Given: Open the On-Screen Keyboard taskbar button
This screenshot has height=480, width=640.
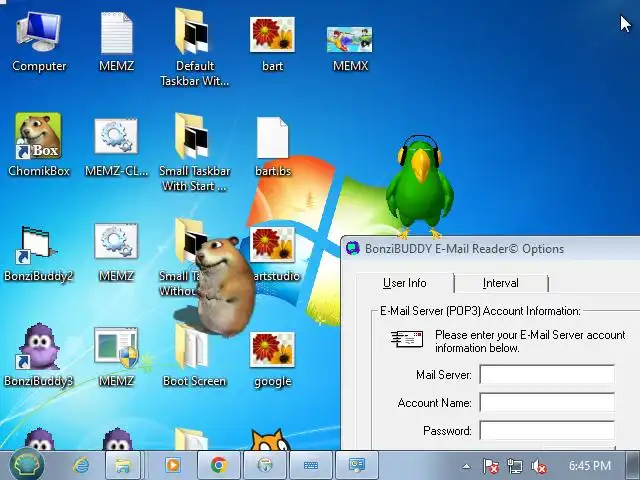Looking at the screenshot, I should [311, 465].
